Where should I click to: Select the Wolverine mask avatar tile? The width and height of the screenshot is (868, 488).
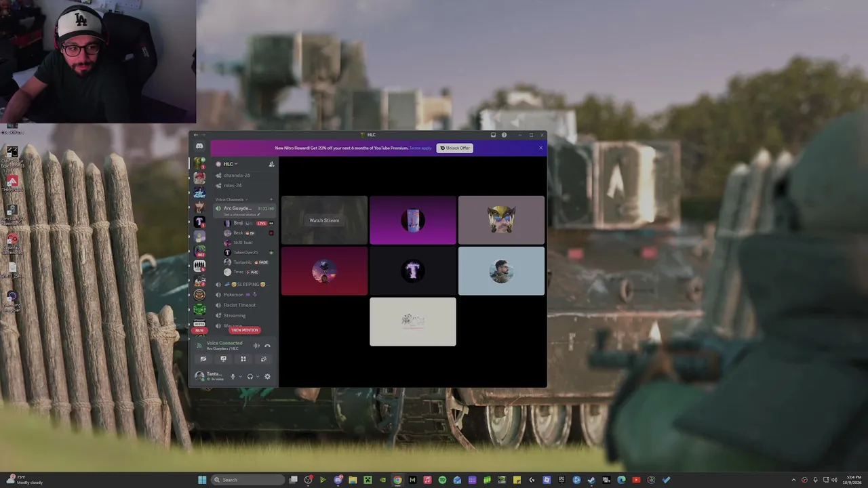click(x=501, y=220)
